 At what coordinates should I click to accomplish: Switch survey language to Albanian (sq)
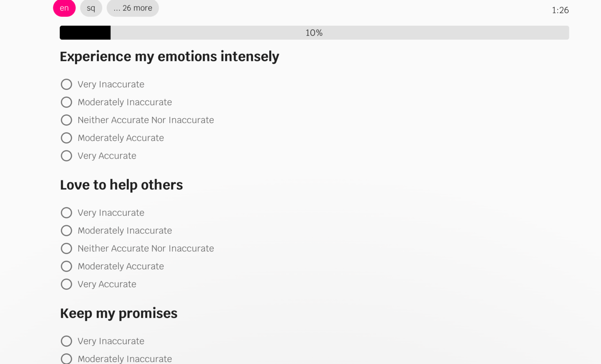click(91, 8)
